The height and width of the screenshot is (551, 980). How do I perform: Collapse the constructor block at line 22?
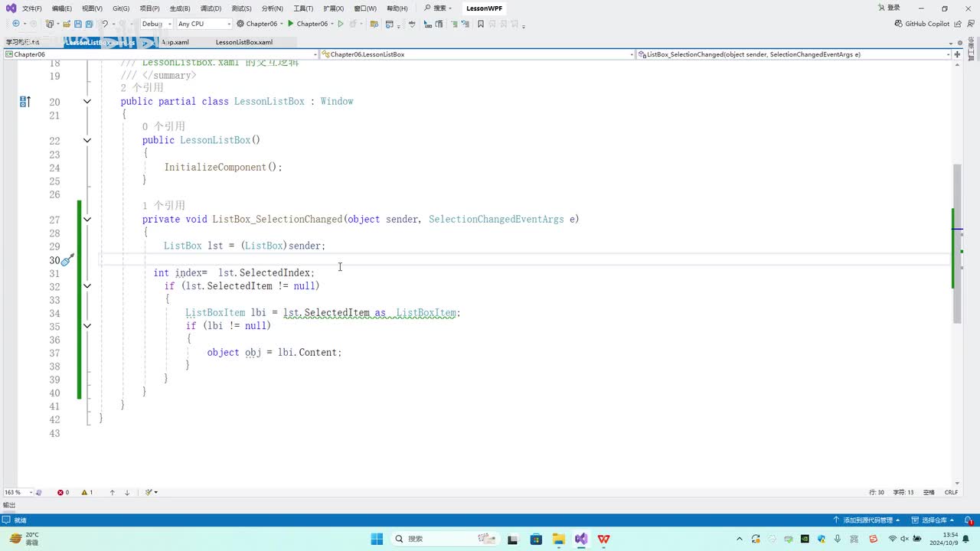[87, 141]
